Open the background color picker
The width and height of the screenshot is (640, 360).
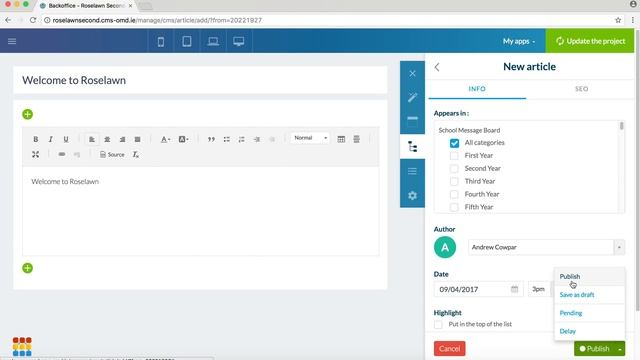[x=183, y=139]
